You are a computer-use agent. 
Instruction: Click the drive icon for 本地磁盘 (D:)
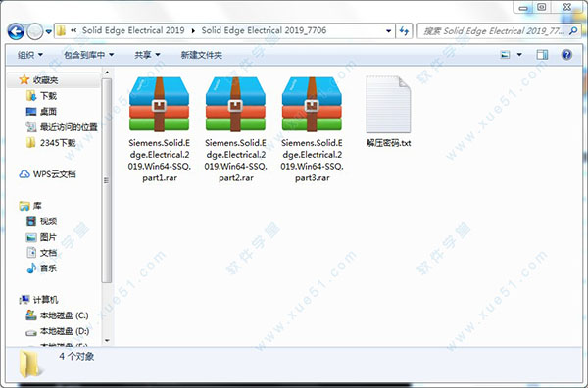click(x=31, y=332)
